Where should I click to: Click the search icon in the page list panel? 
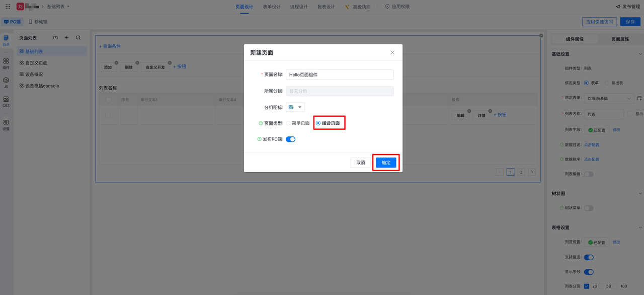(78, 37)
